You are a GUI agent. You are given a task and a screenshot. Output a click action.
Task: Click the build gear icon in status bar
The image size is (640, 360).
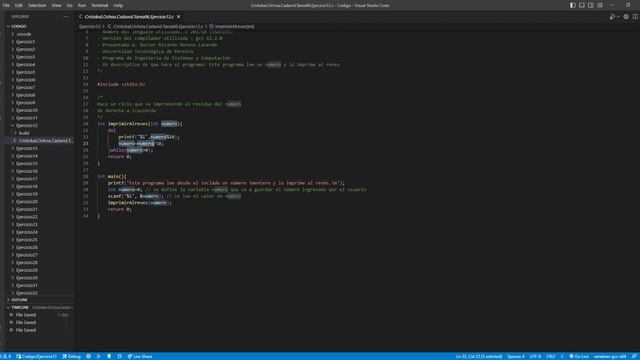88,356
